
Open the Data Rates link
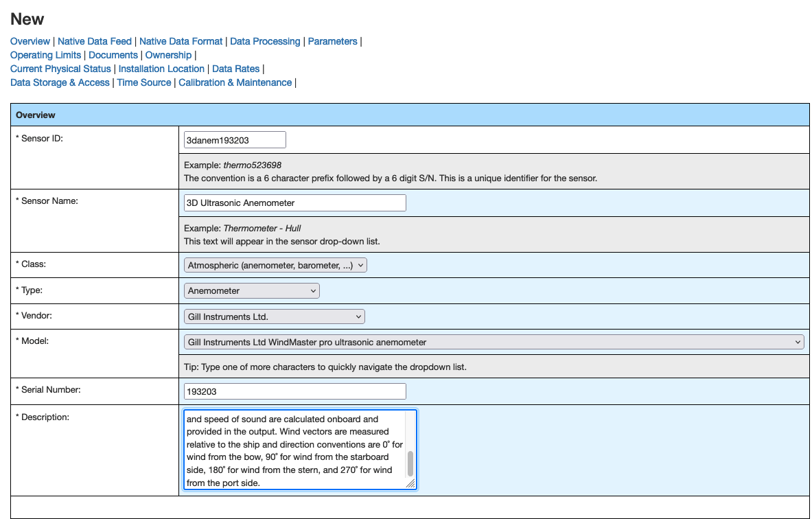click(235, 69)
